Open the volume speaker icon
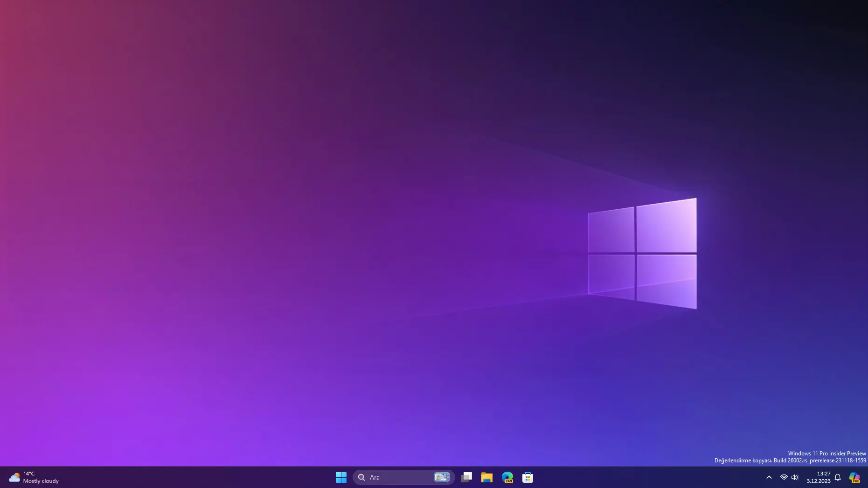Viewport: 868px width, 488px height. 795,477
